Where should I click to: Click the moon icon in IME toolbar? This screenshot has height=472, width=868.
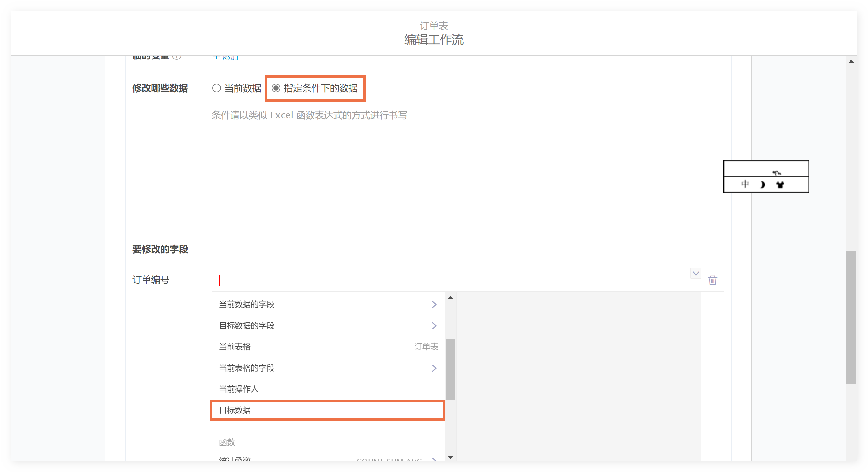click(762, 185)
